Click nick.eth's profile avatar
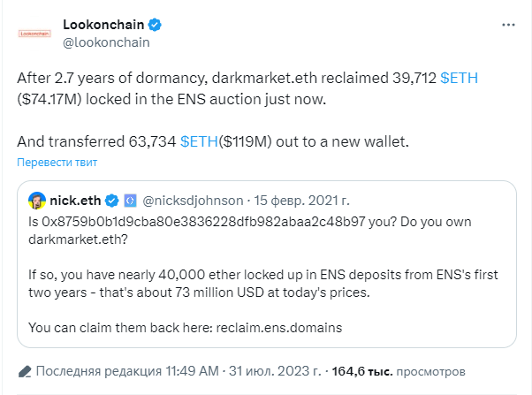The height and width of the screenshot is (395, 532). pyautogui.click(x=37, y=201)
